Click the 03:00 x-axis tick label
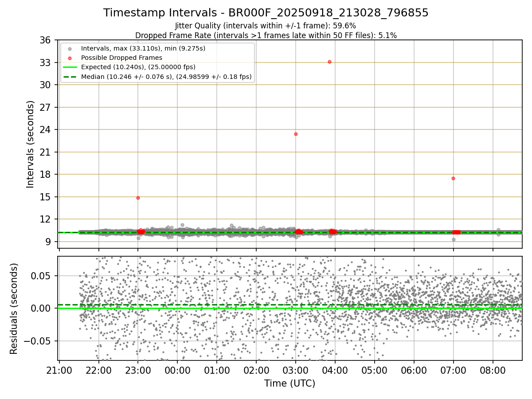Viewport: 532px width, 399px height. pos(296,370)
